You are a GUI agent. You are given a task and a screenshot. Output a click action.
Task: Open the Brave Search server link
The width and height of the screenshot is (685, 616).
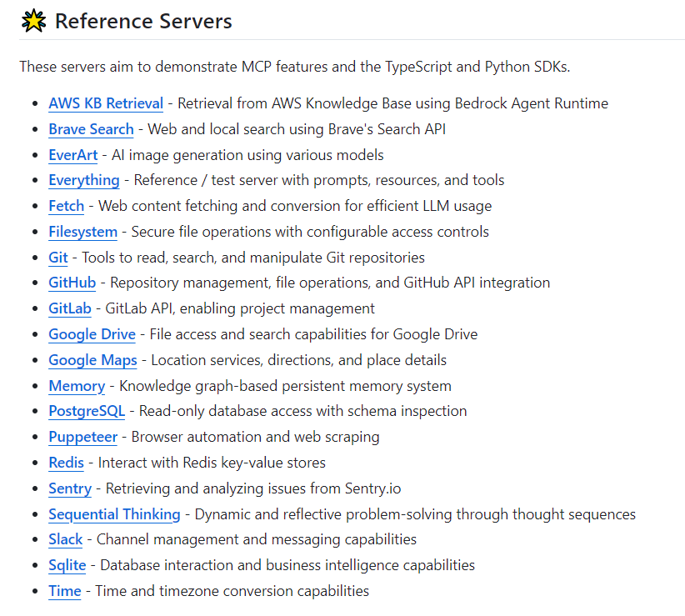tap(91, 129)
